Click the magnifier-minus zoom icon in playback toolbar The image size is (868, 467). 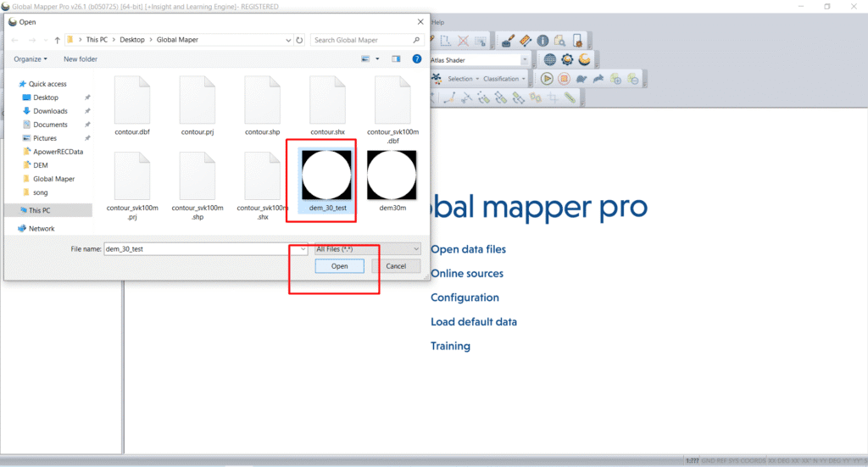(x=633, y=79)
